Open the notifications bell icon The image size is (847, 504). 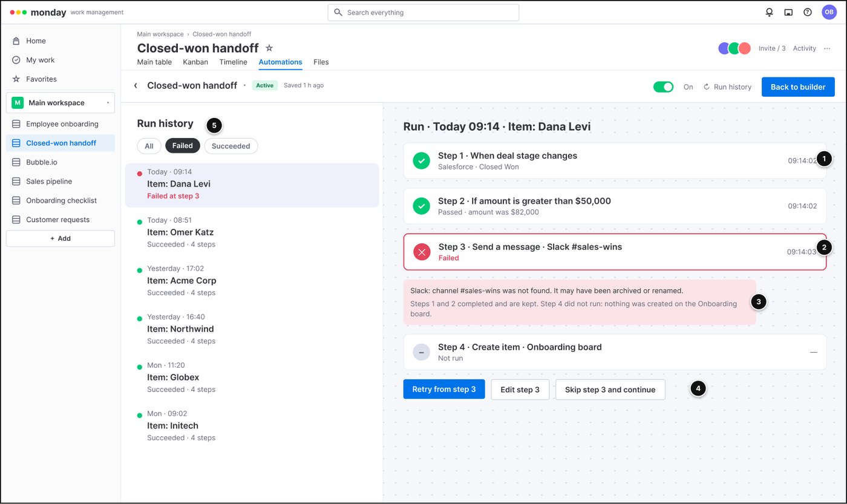click(x=769, y=12)
